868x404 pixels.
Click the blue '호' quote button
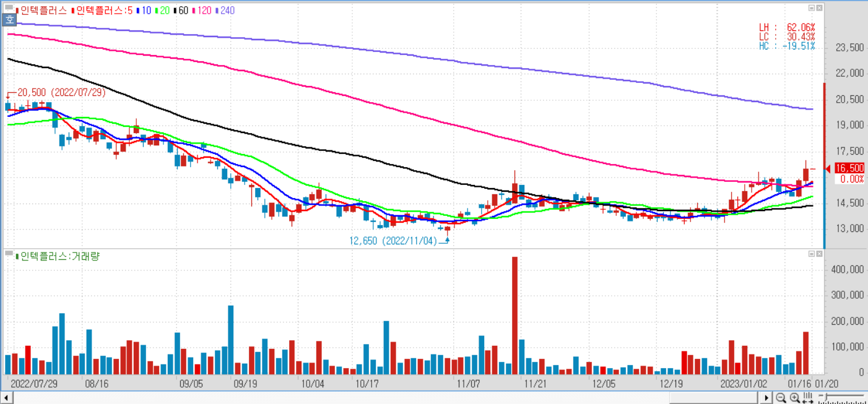(x=9, y=20)
